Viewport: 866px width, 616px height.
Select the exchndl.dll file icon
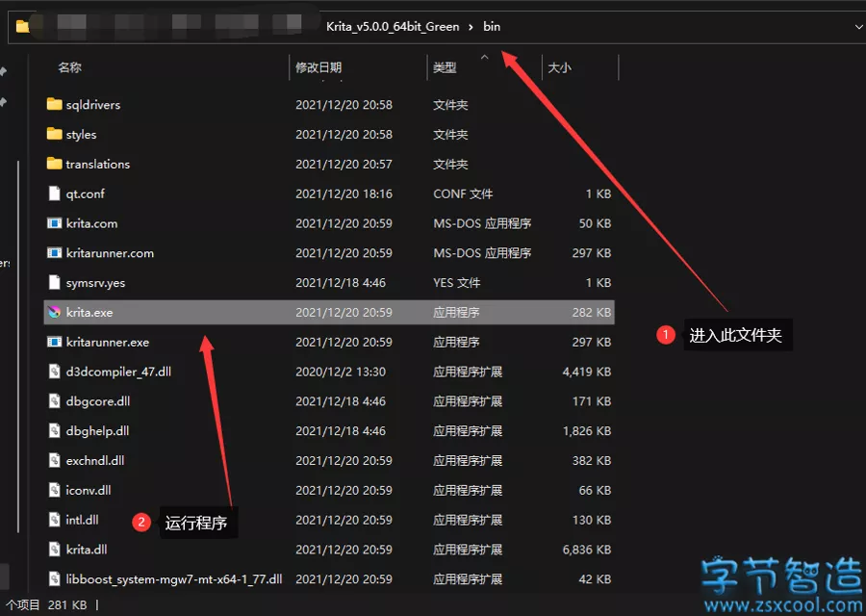click(54, 460)
